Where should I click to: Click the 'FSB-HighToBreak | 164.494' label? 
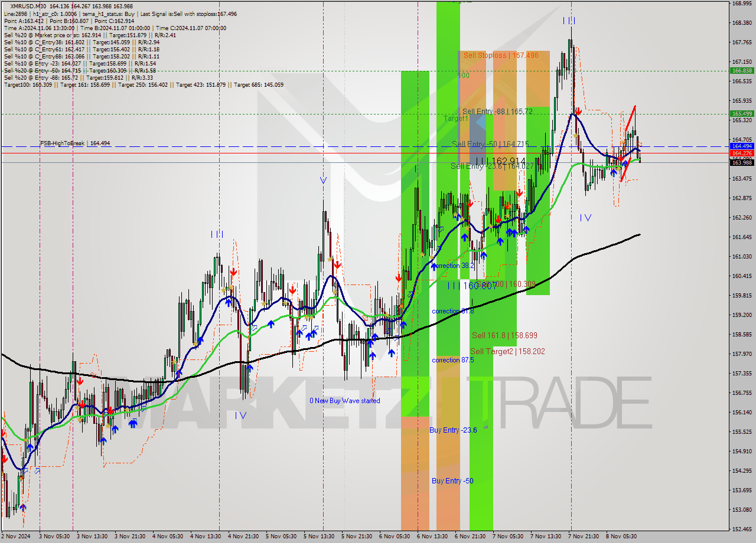pos(75,143)
